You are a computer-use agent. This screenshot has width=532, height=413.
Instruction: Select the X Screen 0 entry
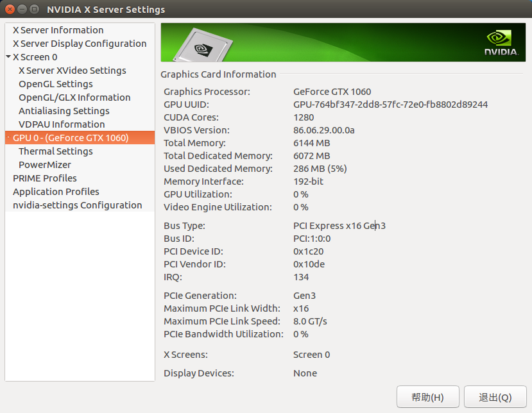(x=35, y=57)
